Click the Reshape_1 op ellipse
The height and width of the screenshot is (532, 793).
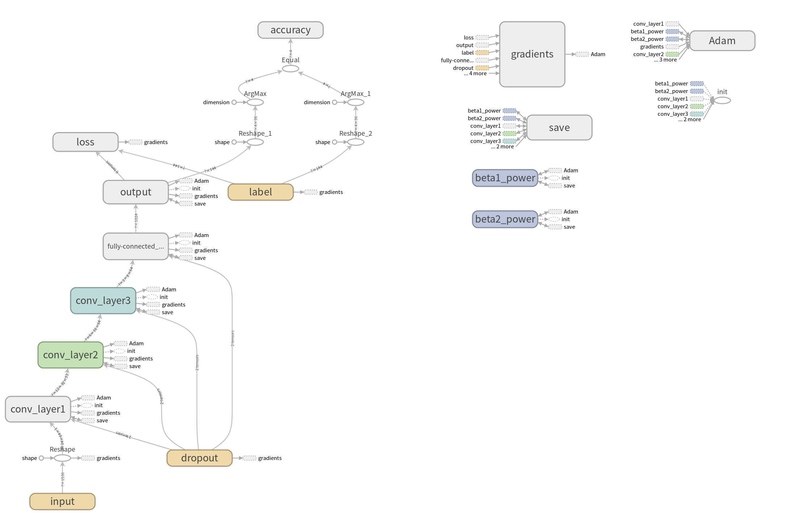(255, 142)
